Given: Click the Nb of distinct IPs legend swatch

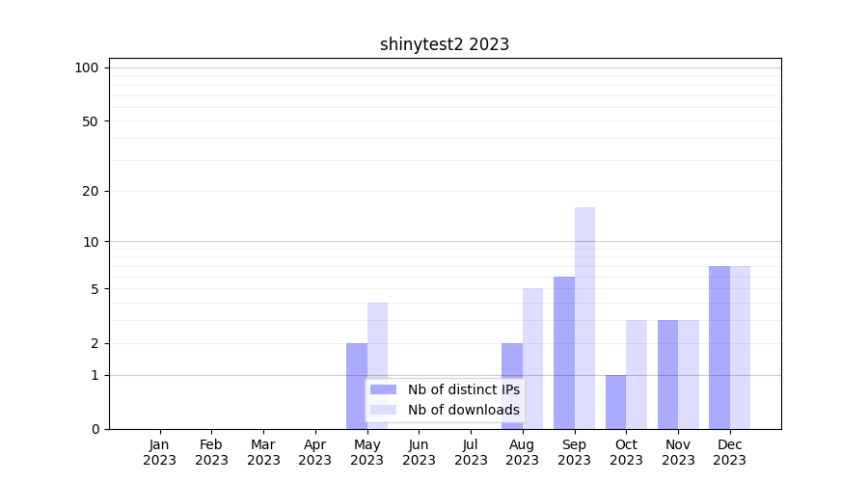Looking at the screenshot, I should [x=383, y=389].
